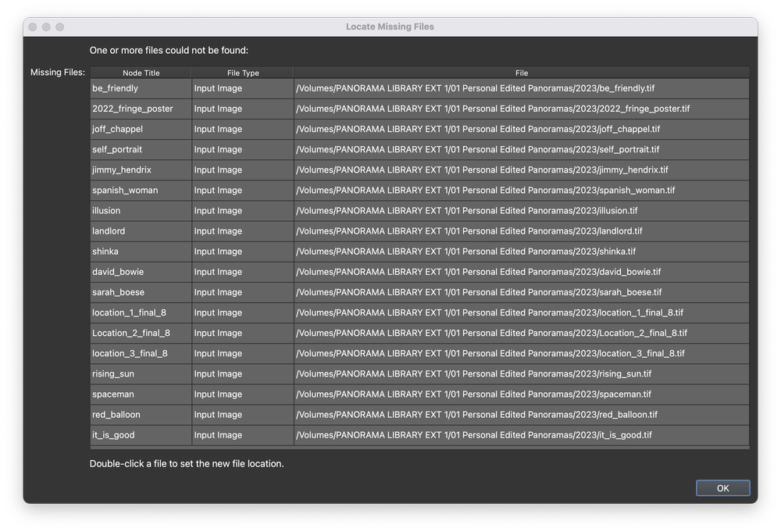Screen dimensions: 781x532
Task: Click the self_portrait.tif file path
Action: tap(522, 149)
